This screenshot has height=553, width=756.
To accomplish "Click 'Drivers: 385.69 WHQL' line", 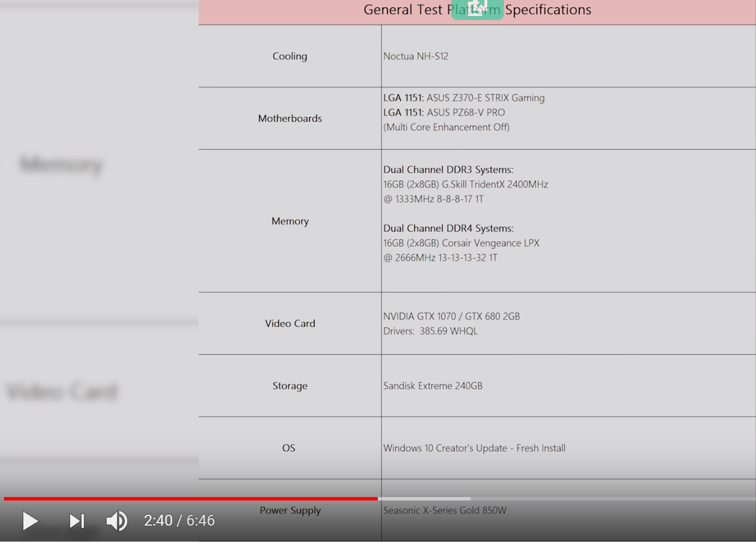I will point(430,331).
